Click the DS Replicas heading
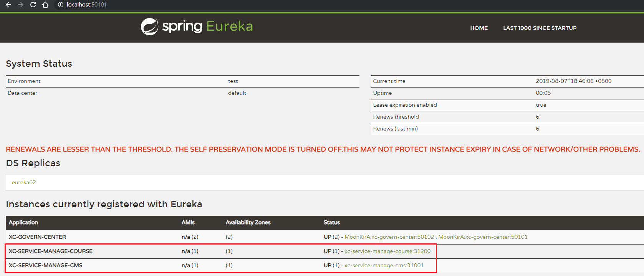The width and height of the screenshot is (644, 276). pyautogui.click(x=33, y=163)
